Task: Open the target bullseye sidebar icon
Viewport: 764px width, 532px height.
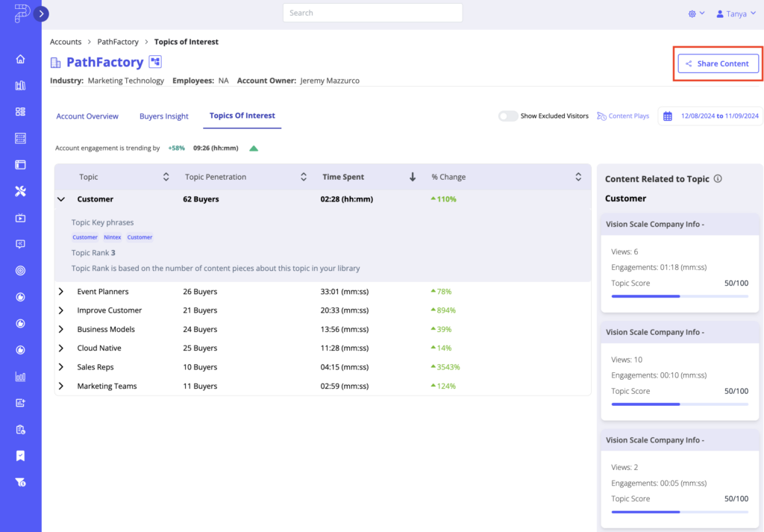Action: tap(20, 271)
